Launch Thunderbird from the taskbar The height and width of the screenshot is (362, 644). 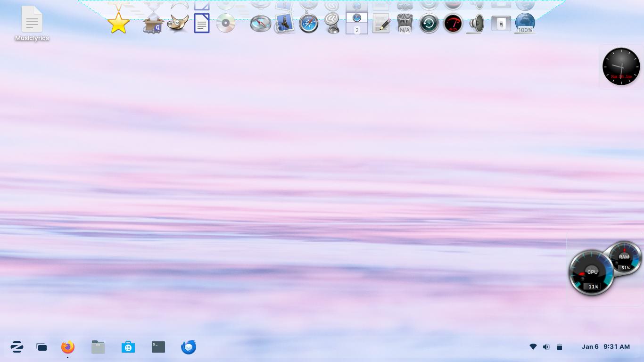coord(189,347)
